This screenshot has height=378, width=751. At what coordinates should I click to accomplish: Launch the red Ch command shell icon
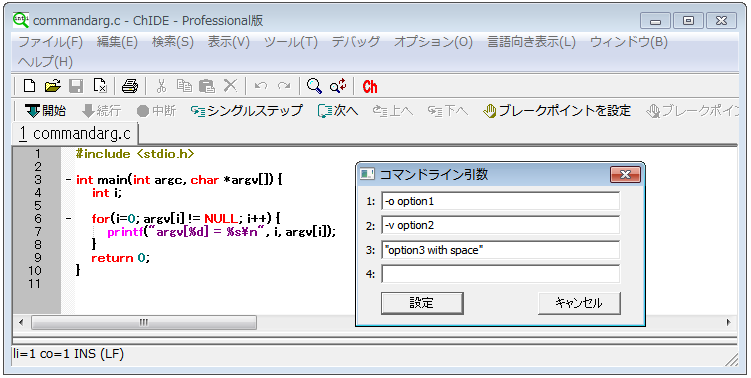370,87
